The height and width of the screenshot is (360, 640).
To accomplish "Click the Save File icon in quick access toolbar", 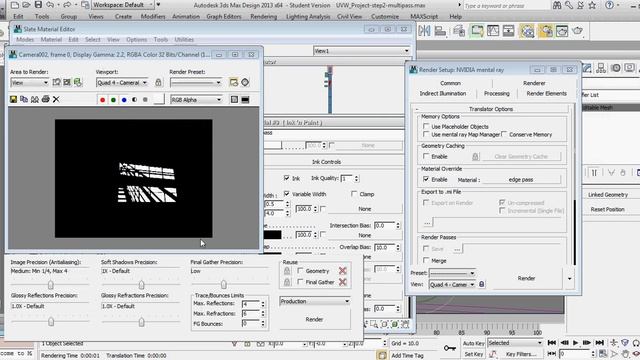I will point(38,5).
